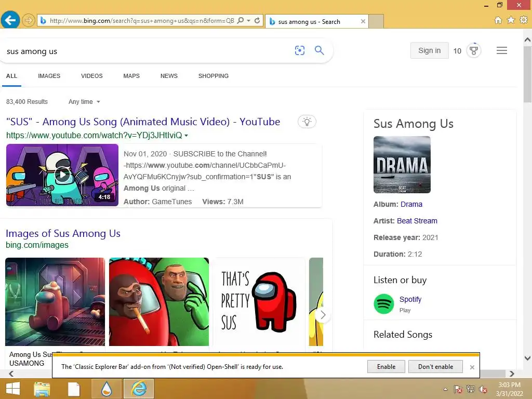This screenshot has width=532, height=399.
Task: Click the Rewards points number 10
Action: [457, 51]
